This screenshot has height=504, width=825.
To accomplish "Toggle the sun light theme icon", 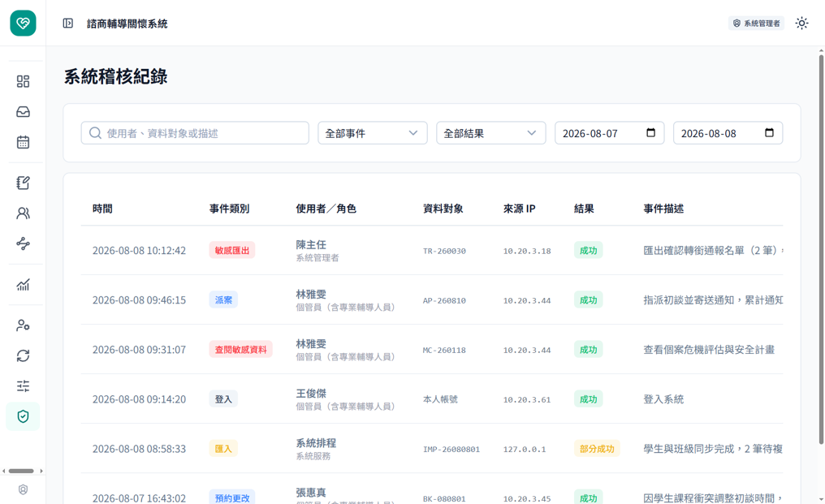I will 801,24.
